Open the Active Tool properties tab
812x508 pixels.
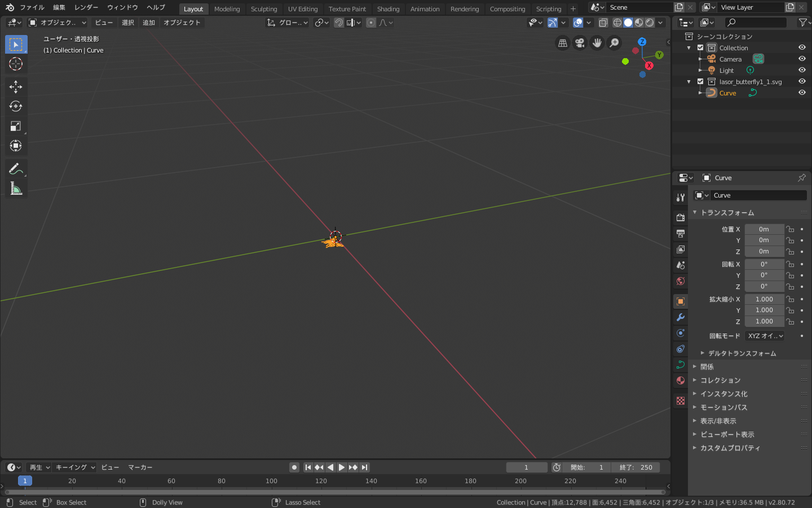[x=681, y=198]
